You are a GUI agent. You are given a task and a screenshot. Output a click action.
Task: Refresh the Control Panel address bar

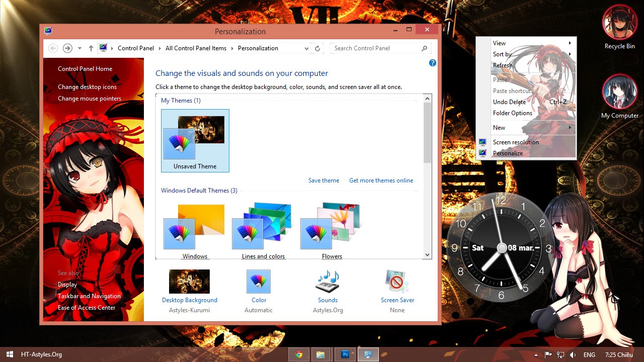pos(317,48)
